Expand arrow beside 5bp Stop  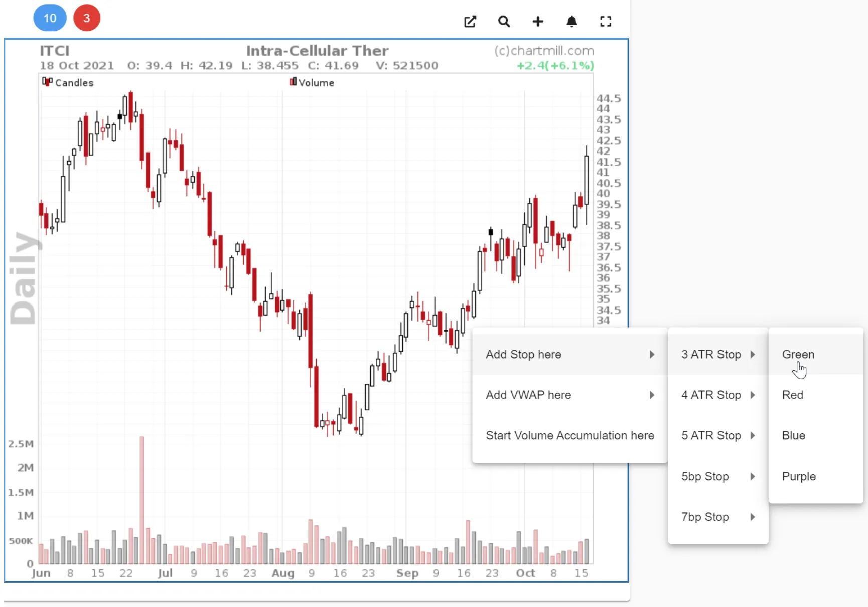click(x=753, y=476)
